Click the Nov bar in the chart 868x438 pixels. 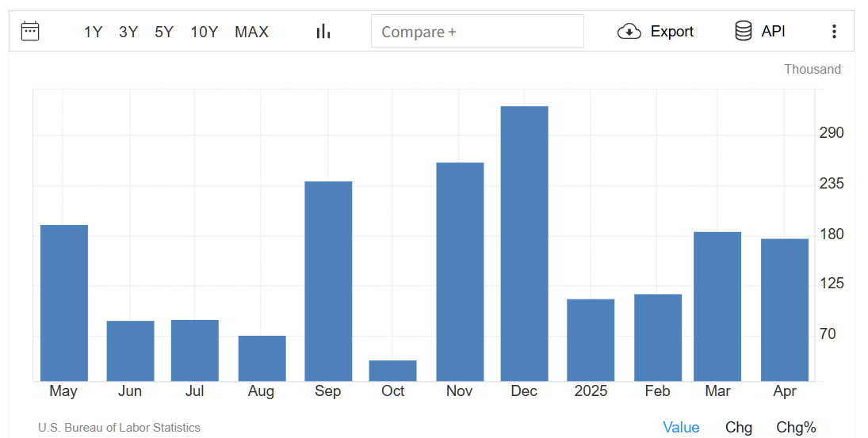tap(460, 272)
